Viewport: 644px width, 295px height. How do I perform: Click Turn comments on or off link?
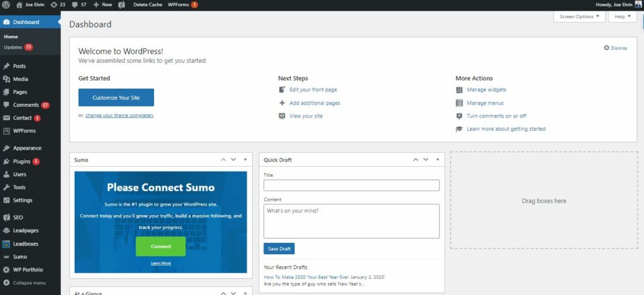(x=497, y=116)
